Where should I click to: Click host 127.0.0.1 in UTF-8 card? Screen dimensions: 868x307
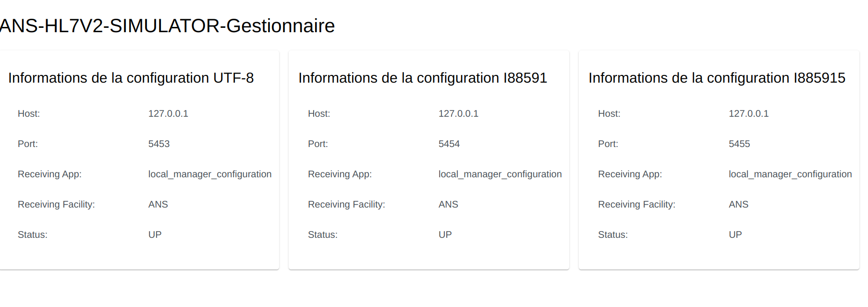click(x=168, y=114)
